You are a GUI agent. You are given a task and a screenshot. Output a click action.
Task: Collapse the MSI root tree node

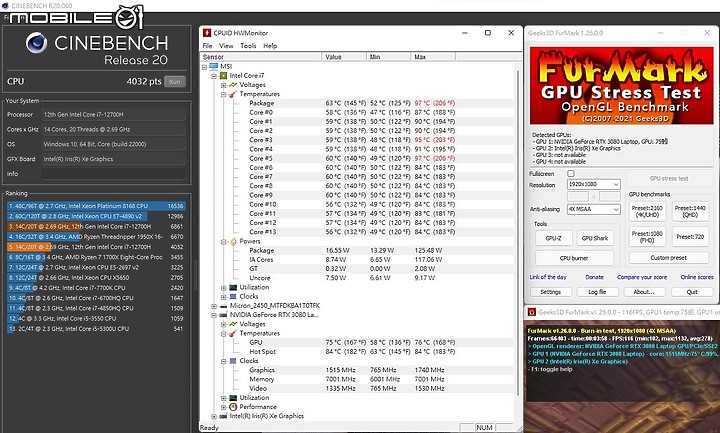click(204, 67)
